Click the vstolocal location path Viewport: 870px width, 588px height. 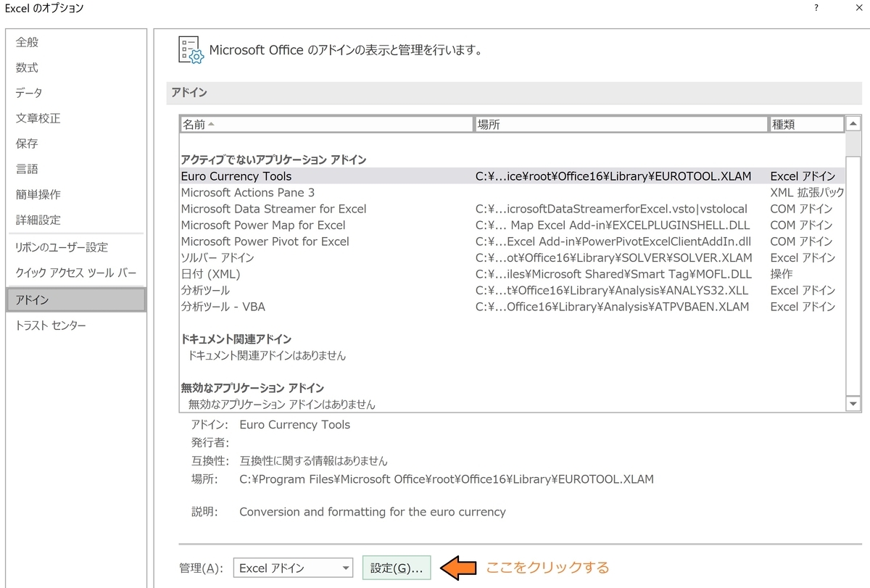[x=611, y=209]
